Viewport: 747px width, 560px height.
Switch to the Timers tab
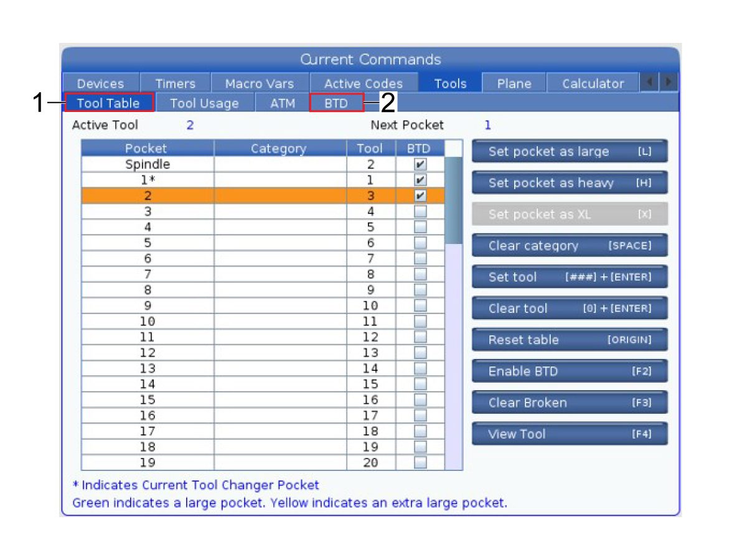pos(176,83)
